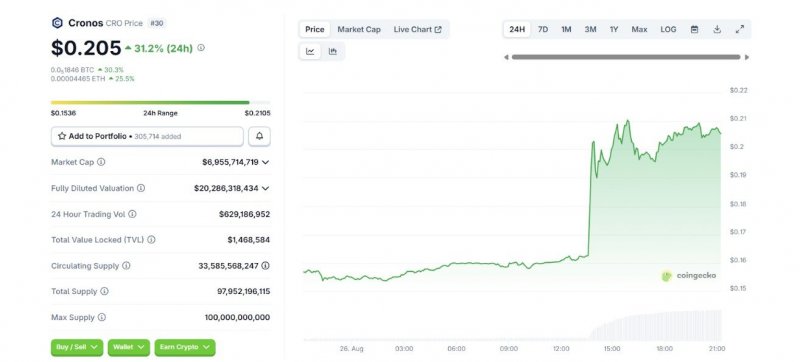Open Market Cap info tooltip icon
Screen dimensions: 800x362
point(101,162)
